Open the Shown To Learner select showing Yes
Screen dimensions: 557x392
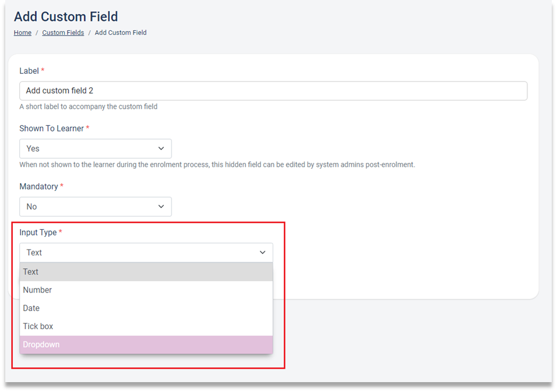[95, 148]
